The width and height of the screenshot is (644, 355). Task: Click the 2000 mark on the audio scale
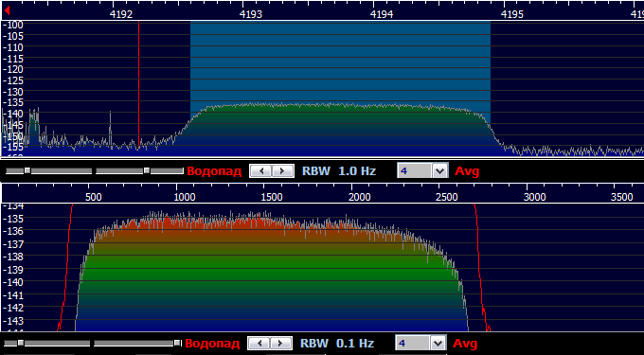point(359,198)
